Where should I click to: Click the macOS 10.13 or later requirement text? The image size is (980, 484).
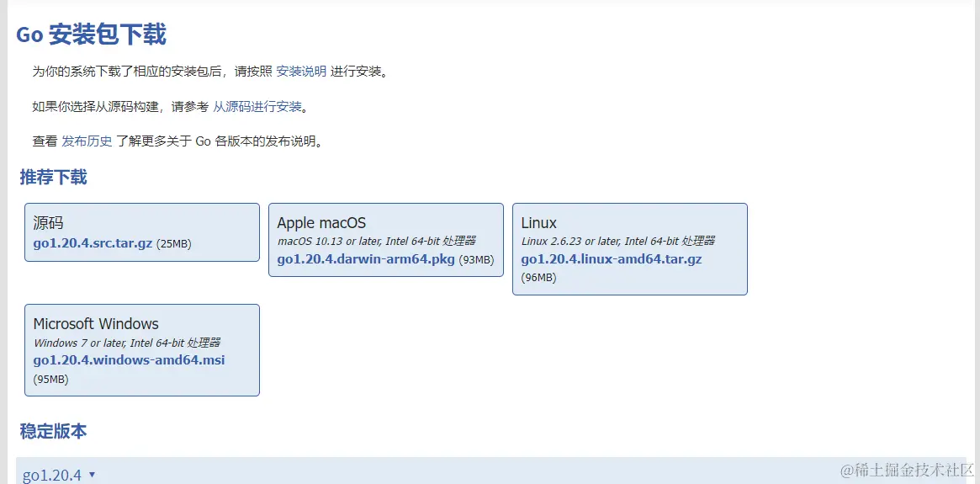[376, 241]
